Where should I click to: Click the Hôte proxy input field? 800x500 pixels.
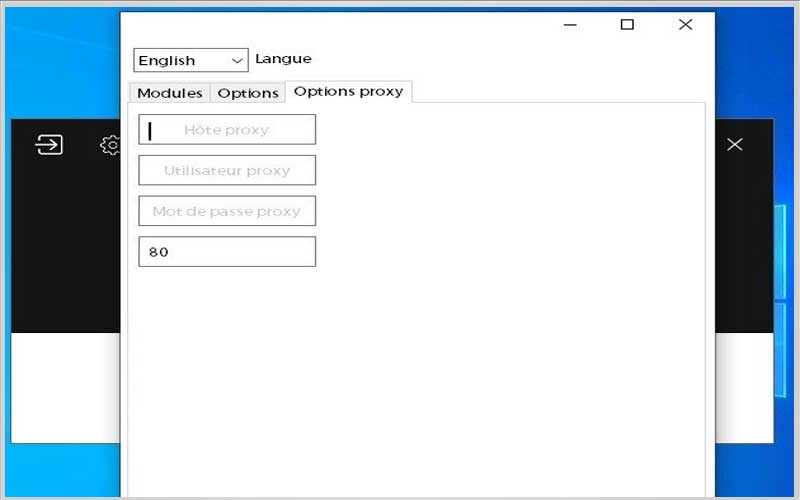point(227,130)
